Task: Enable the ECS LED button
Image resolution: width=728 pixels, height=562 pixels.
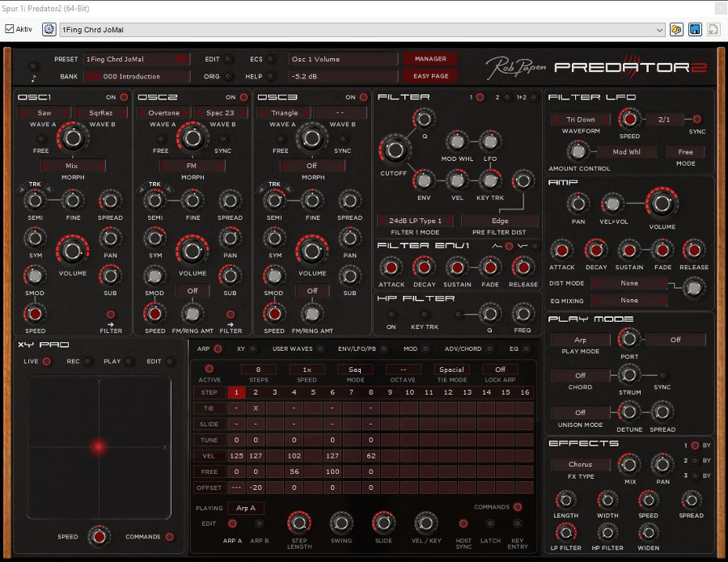Action: [269, 59]
